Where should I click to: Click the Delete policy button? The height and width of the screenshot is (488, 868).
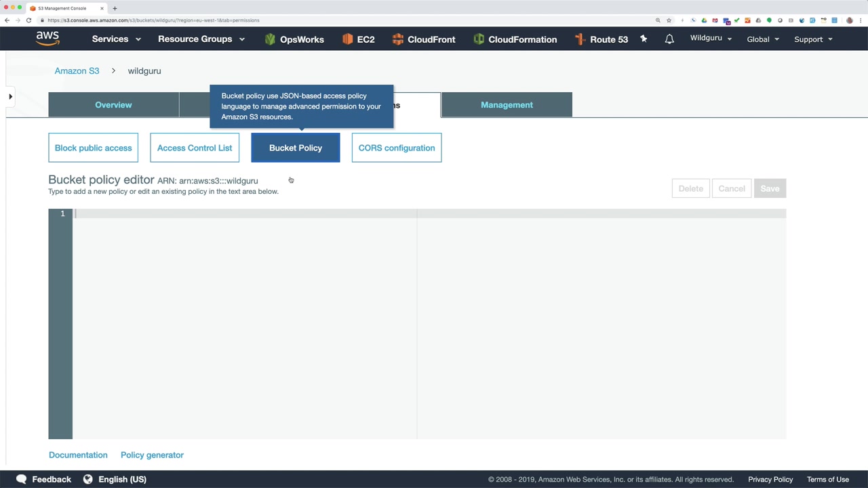[691, 188]
